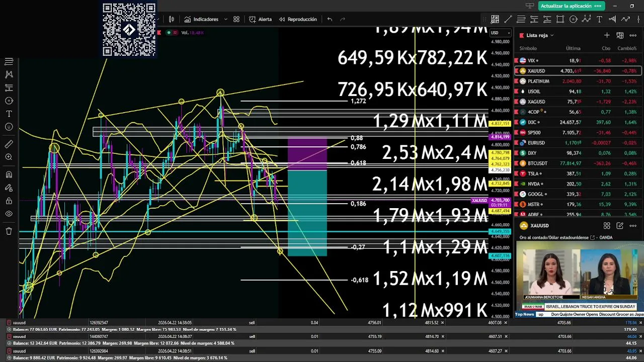Viewport: 644px width, 362px height.
Task: Activate the zoom in tool
Action: (x=9, y=157)
